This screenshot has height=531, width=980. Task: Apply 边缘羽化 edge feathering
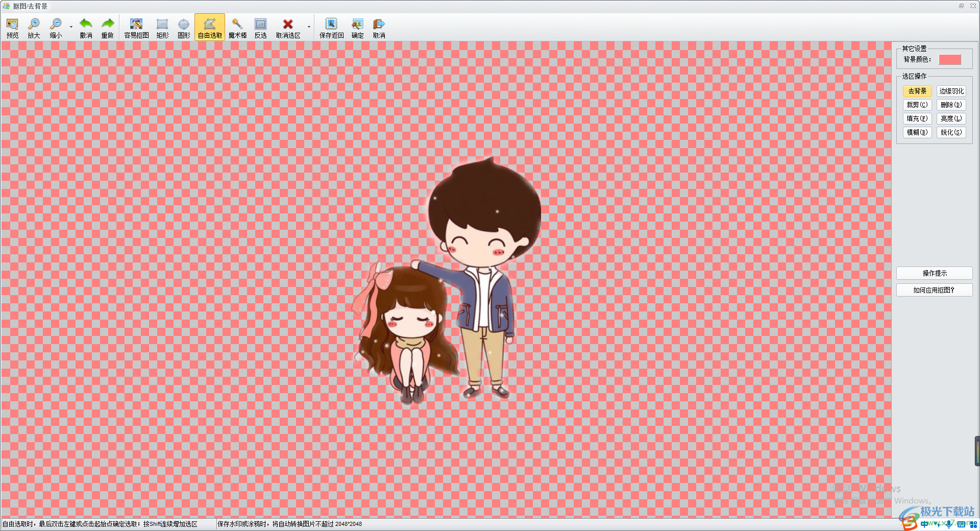951,91
